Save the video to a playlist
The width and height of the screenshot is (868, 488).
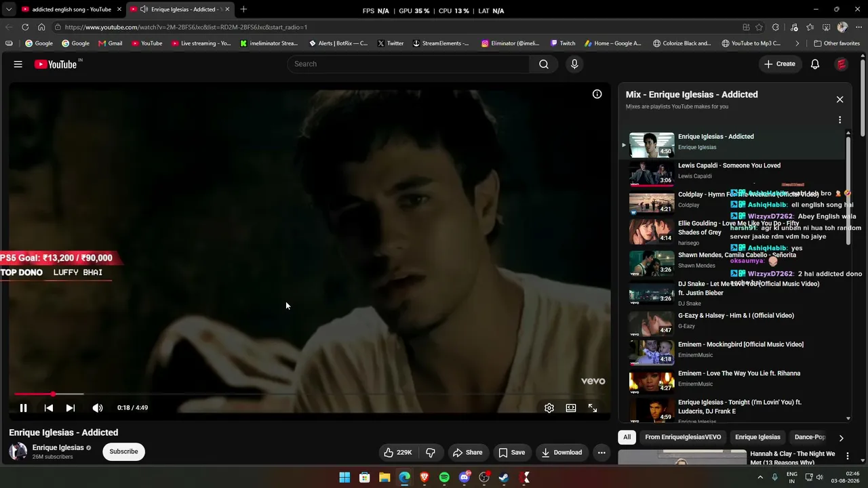coord(511,452)
